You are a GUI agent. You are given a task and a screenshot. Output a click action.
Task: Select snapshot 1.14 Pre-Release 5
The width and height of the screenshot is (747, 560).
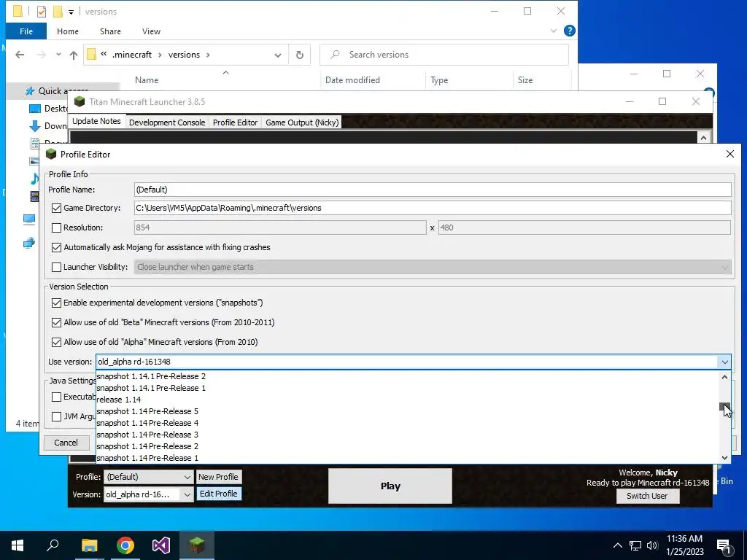[407, 411]
